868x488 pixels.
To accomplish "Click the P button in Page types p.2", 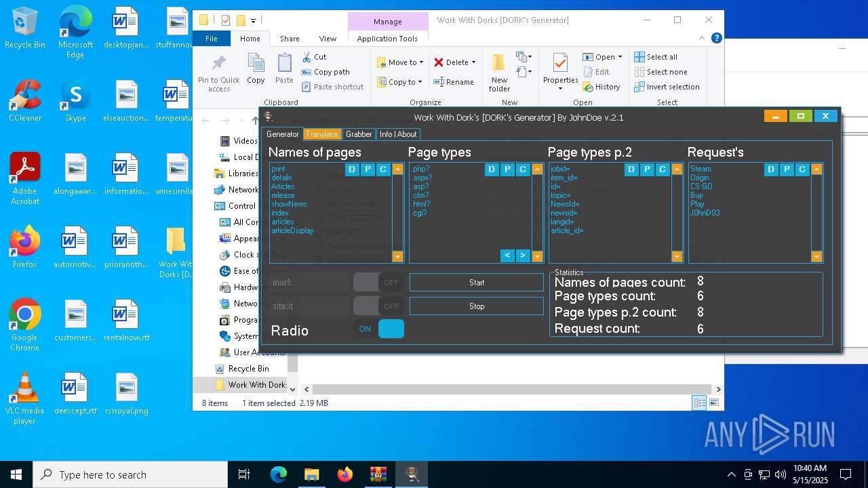I will coord(647,169).
